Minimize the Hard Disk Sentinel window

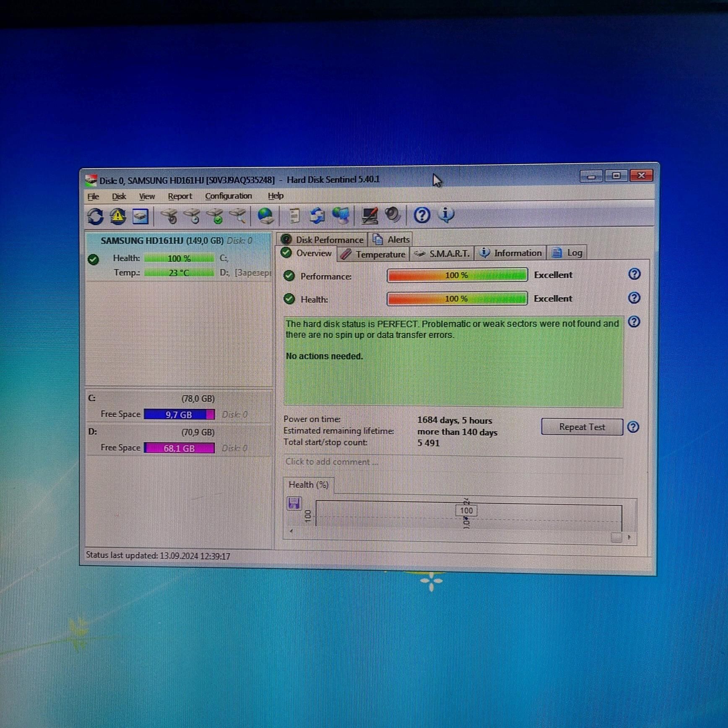(591, 176)
